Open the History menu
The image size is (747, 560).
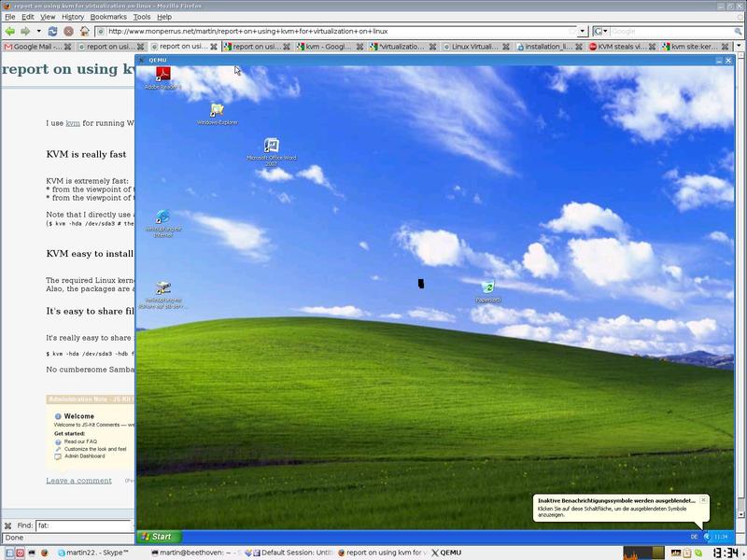73,17
